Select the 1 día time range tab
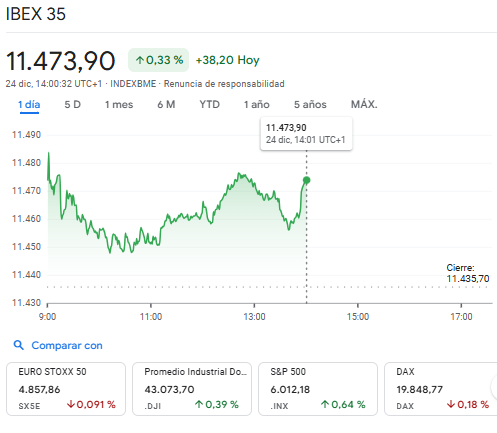 [29, 105]
